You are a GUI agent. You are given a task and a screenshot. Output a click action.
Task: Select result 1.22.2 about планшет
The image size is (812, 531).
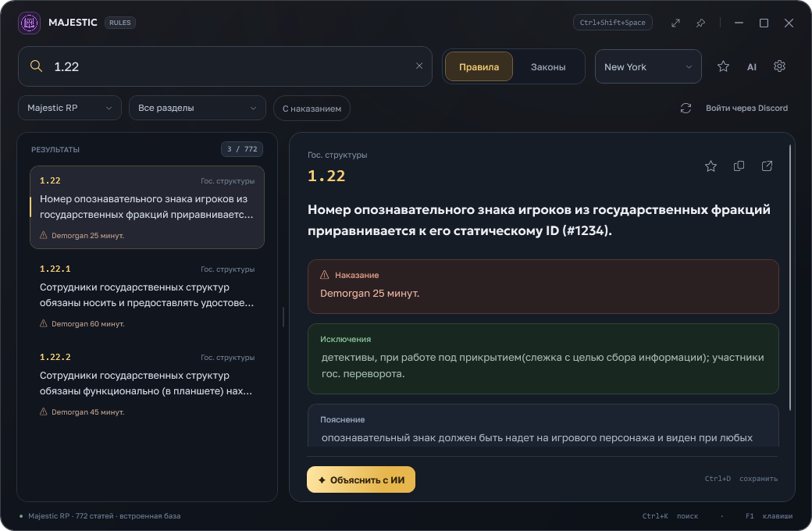(147, 384)
